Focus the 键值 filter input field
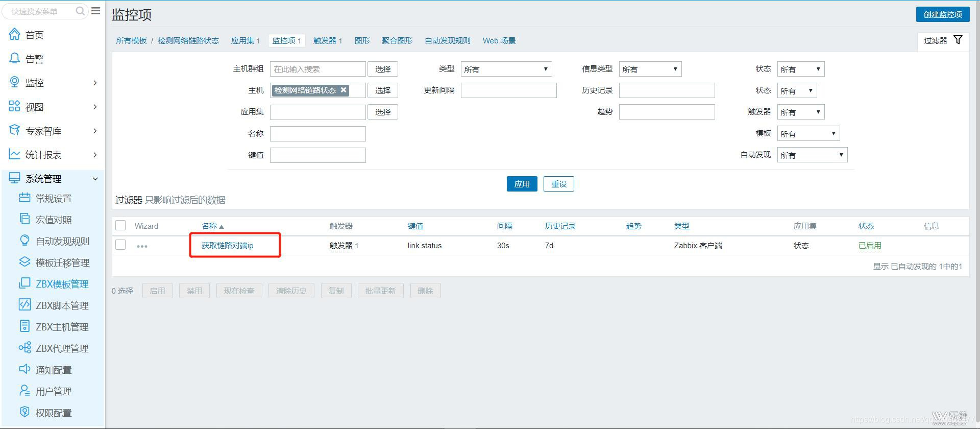The image size is (980, 429). tap(317, 155)
